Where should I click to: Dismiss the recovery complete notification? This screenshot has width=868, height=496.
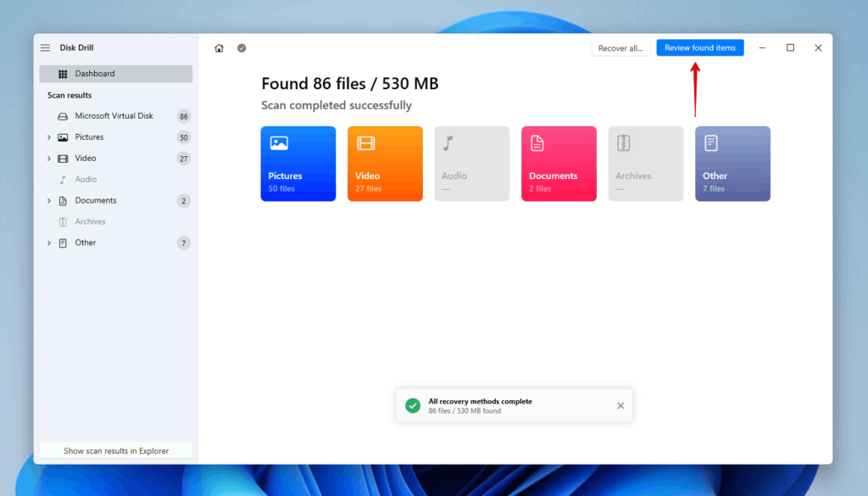point(620,405)
